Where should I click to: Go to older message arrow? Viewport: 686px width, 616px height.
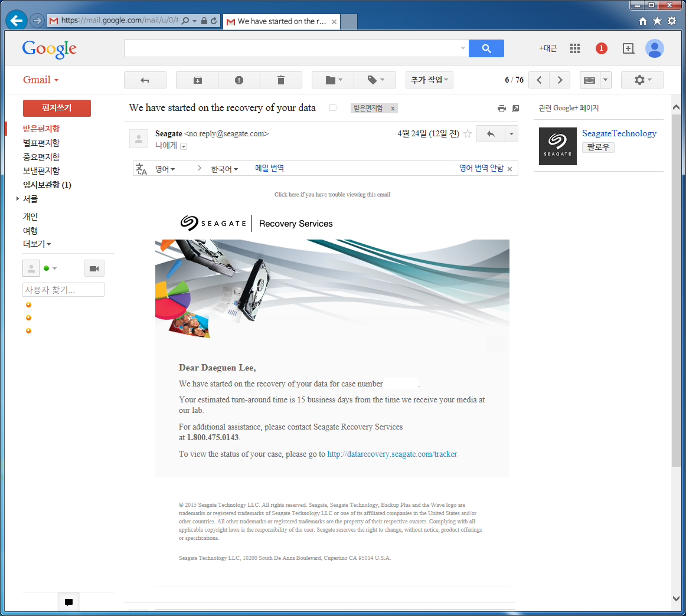[x=560, y=80]
